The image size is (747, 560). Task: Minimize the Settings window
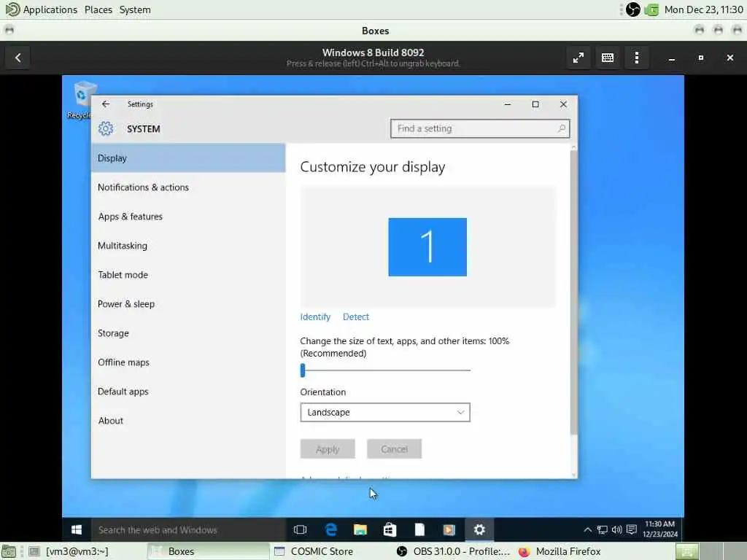tap(508, 104)
